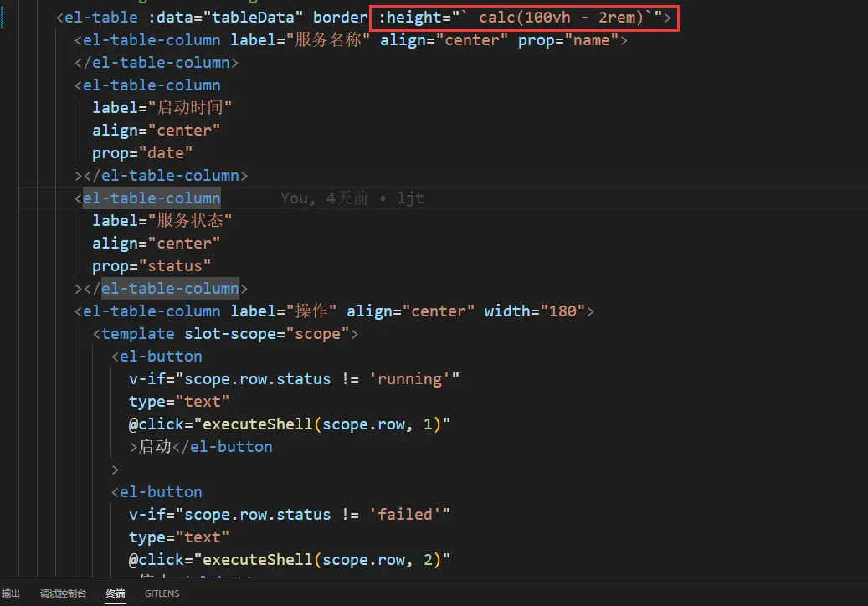Open the 调试控制台 panel tab
Screen dimensions: 868x606
click(63, 593)
